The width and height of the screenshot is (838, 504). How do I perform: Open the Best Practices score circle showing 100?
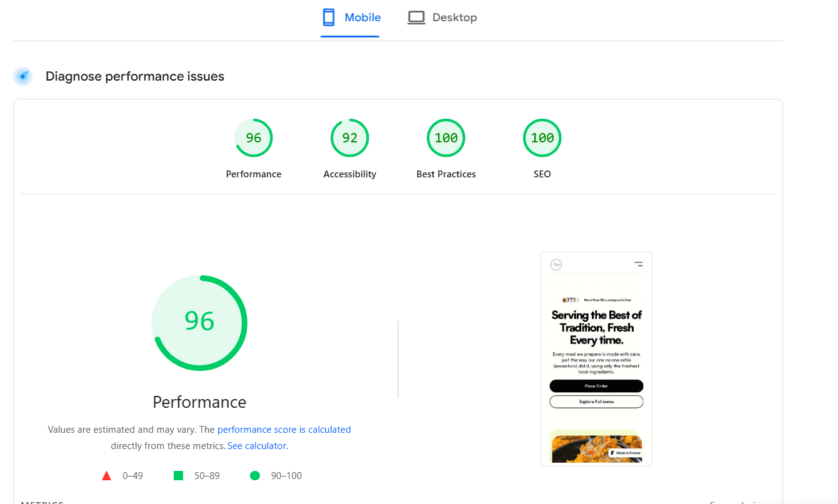[446, 137]
